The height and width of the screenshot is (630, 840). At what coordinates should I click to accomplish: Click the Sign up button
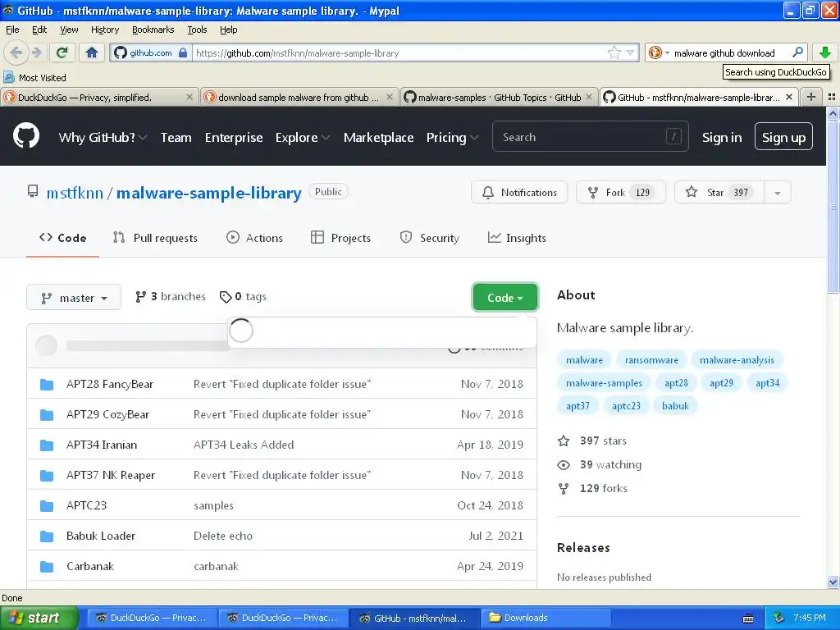click(783, 137)
